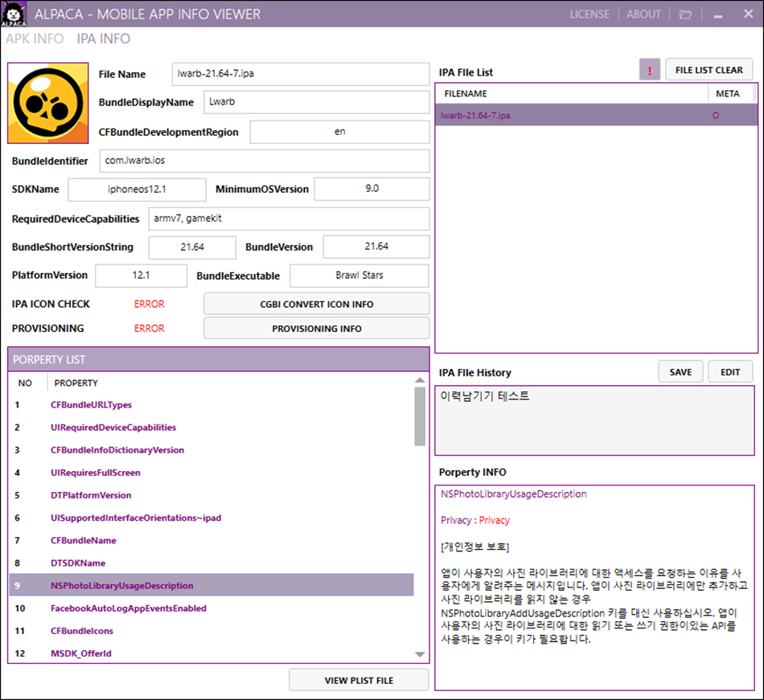
Task: Click the PORPERTY LIST panel header
Action: point(218,359)
